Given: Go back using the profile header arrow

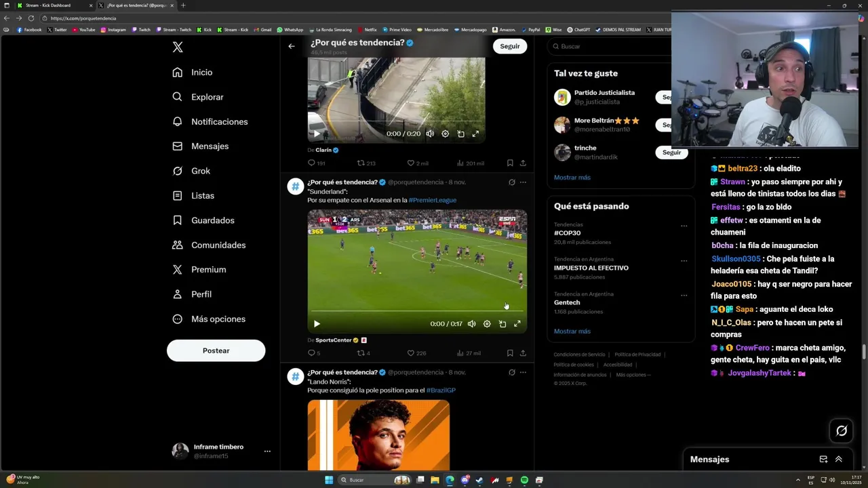Looking at the screenshot, I should [x=292, y=46].
